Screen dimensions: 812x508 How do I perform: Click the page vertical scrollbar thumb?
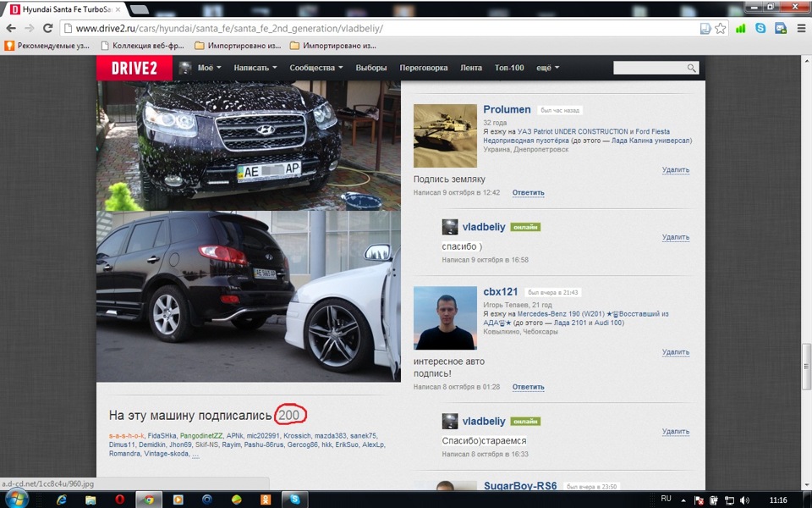[806, 367]
